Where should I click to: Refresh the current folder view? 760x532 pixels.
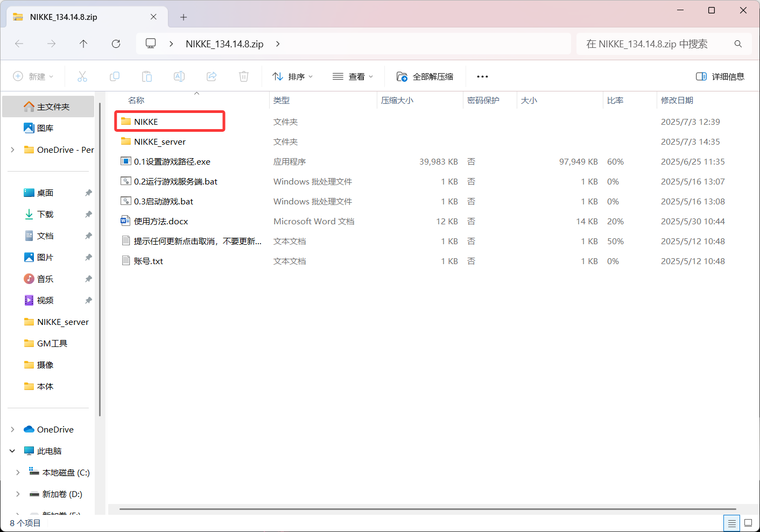pos(116,44)
